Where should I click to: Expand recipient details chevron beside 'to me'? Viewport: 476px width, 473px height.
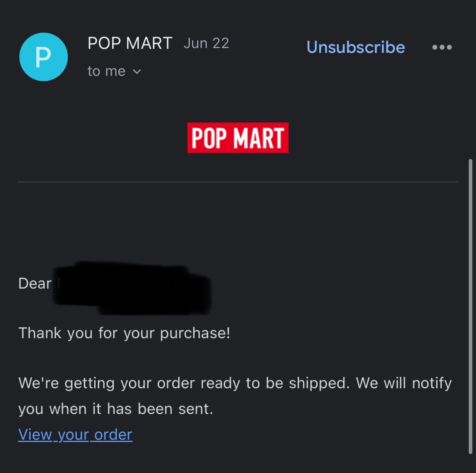[137, 71]
